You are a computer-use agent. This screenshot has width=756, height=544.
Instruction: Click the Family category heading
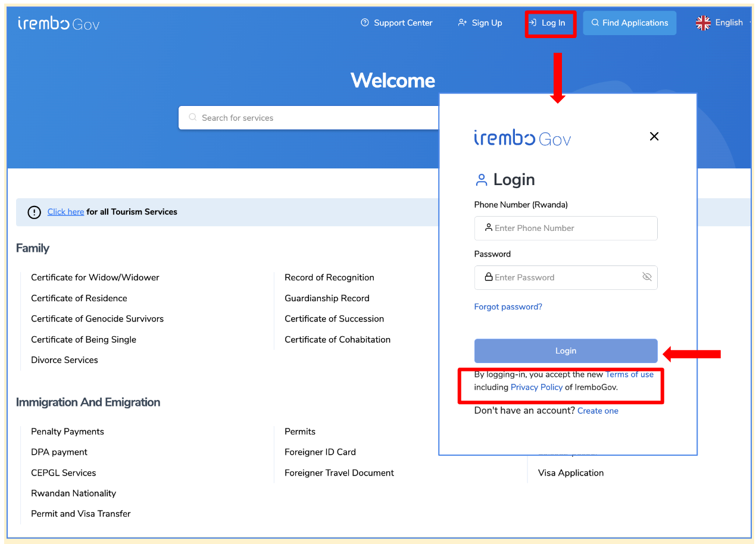click(x=33, y=248)
